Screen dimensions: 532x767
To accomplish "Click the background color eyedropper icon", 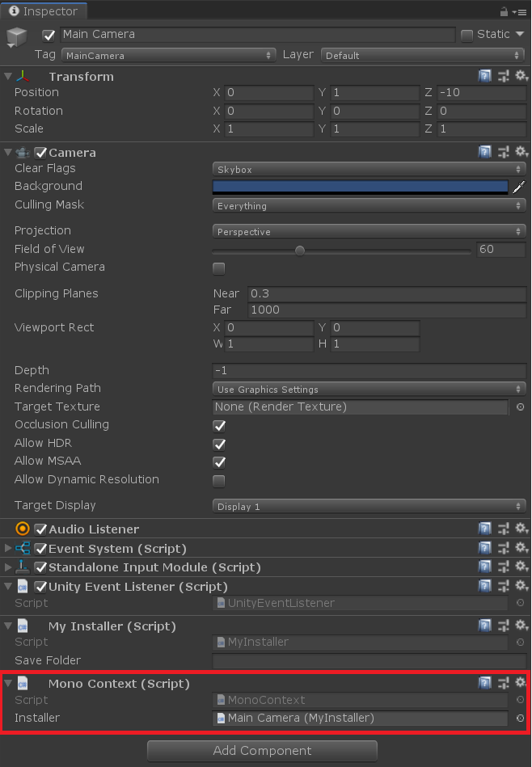I will 519,187.
